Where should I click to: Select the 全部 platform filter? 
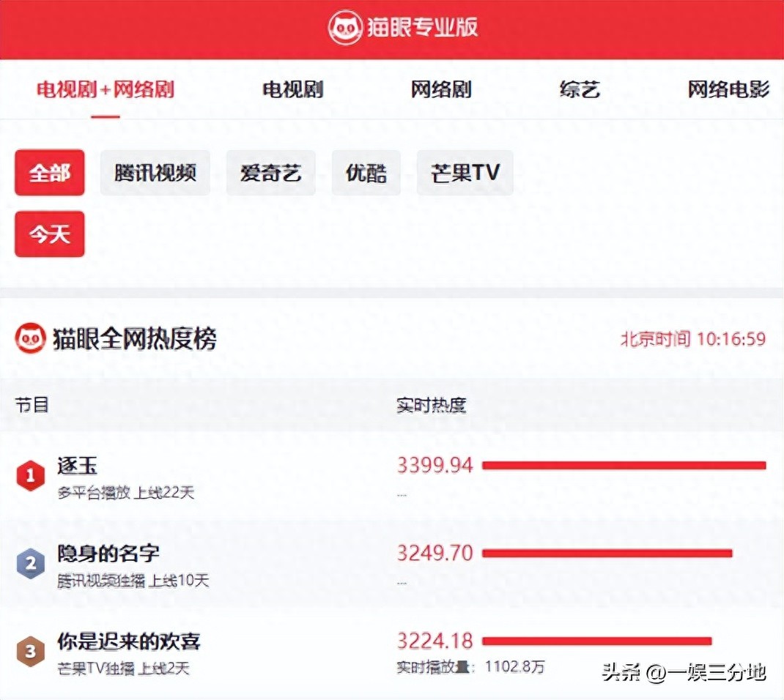tap(50, 174)
